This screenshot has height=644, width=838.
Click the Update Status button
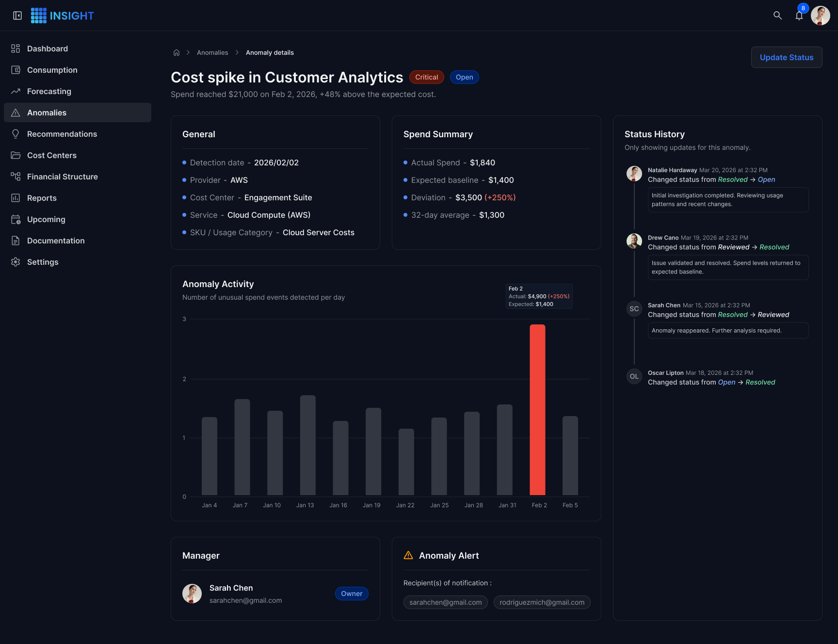point(787,57)
